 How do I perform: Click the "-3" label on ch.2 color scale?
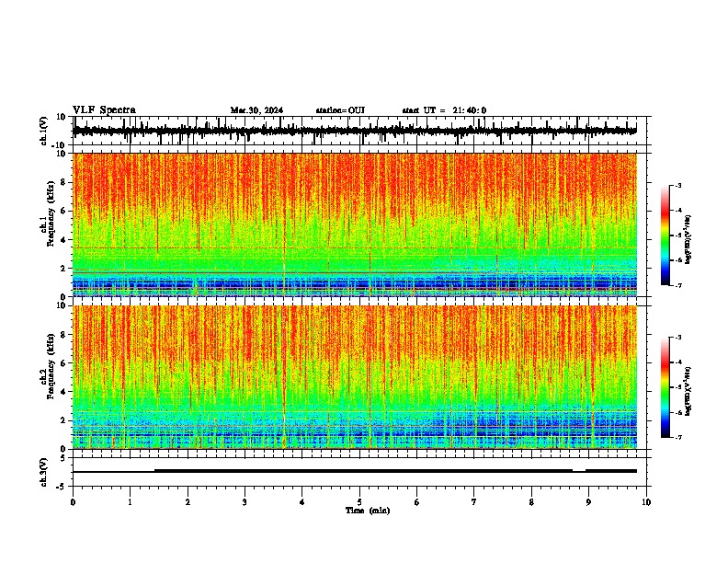pos(677,338)
